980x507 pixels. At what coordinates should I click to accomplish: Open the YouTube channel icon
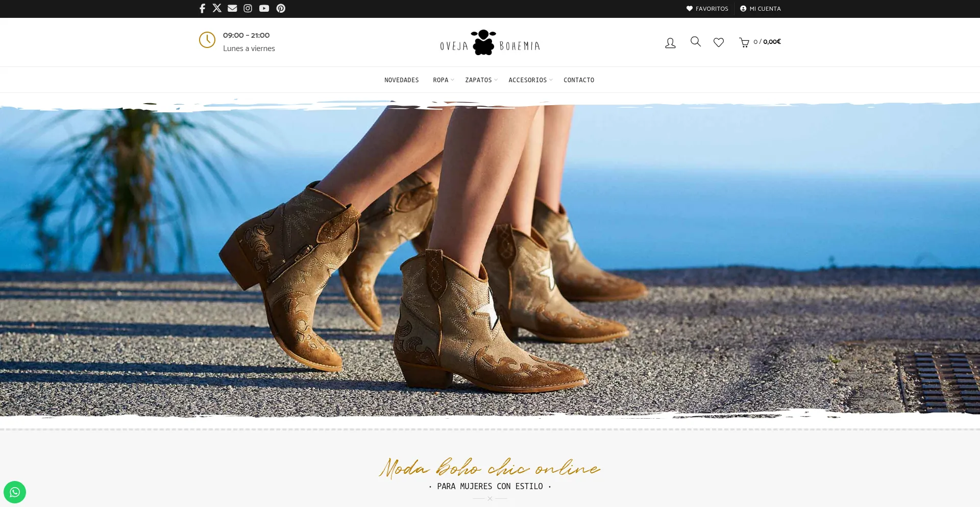(264, 8)
